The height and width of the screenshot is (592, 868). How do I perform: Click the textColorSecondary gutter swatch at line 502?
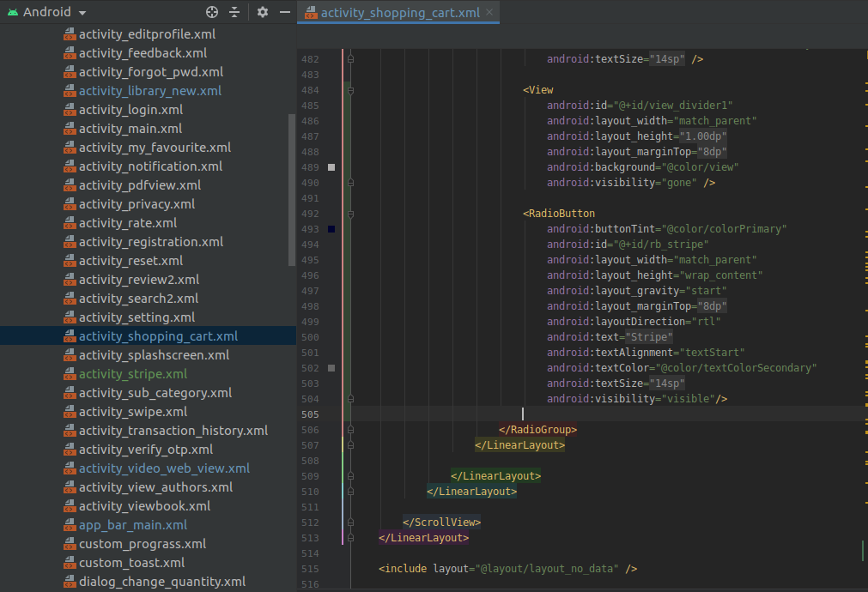click(x=331, y=368)
